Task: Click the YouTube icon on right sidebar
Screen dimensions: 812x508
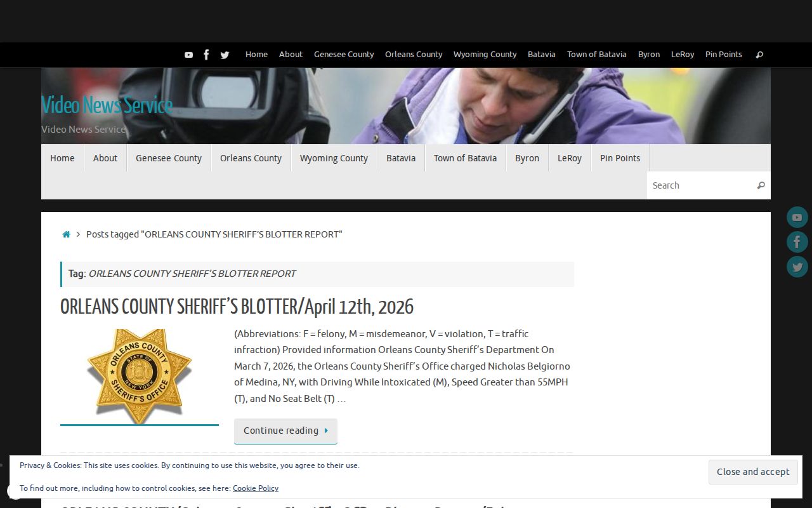Action: (x=797, y=217)
